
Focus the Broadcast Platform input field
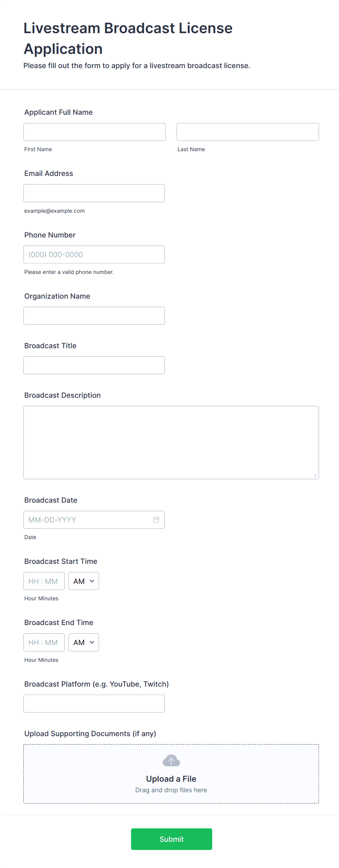94,703
